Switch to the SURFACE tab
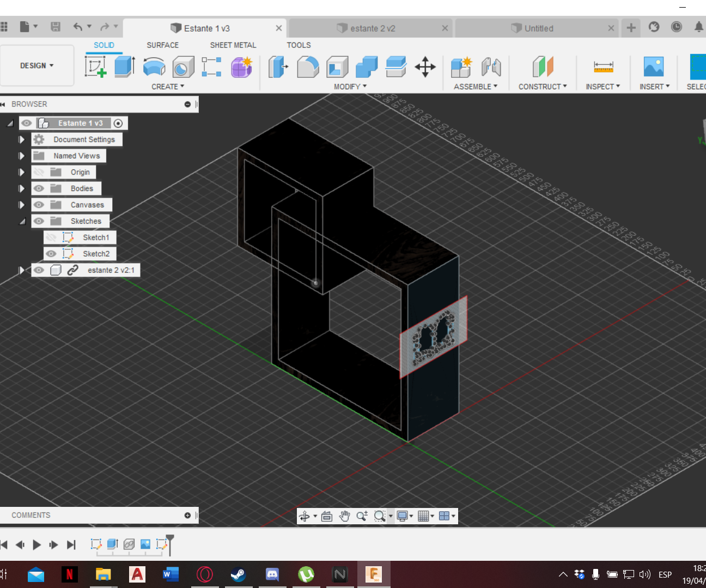 (162, 45)
